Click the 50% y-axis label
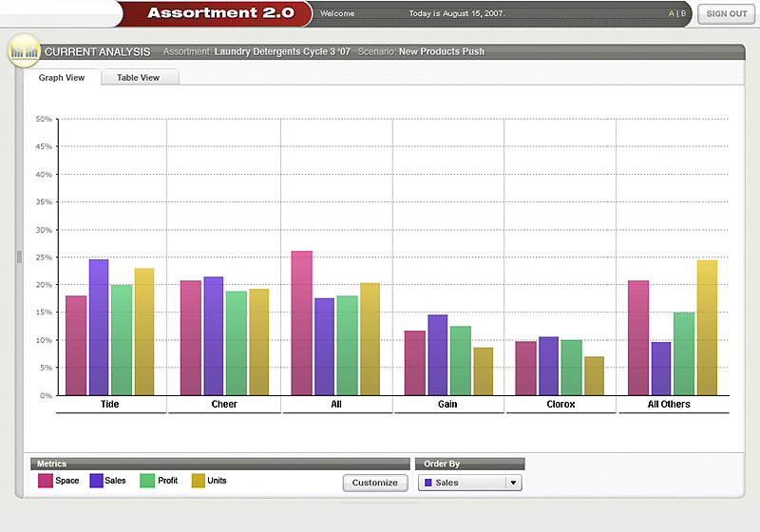The image size is (760, 532). pos(44,119)
